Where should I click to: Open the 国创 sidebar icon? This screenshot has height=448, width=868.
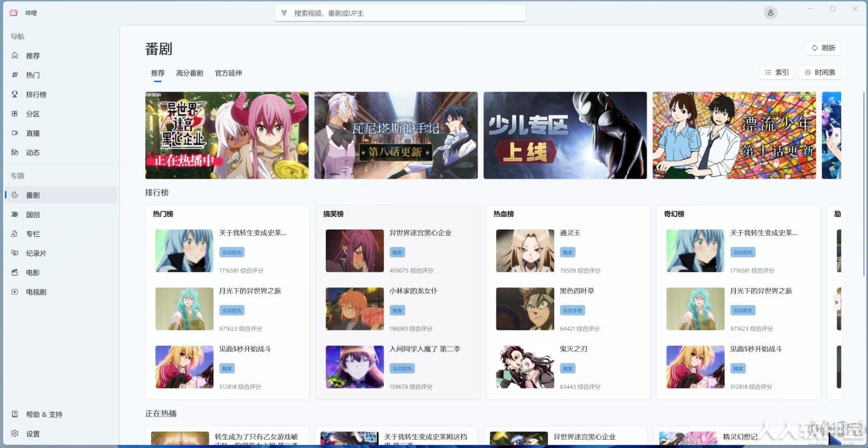coord(15,214)
